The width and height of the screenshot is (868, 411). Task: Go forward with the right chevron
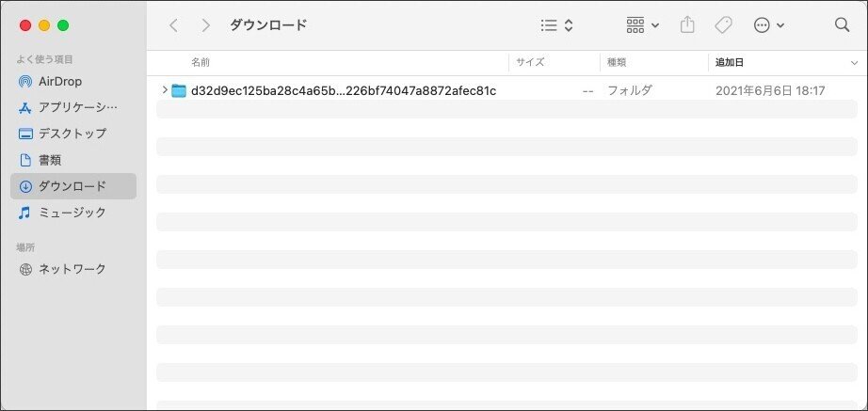[206, 25]
